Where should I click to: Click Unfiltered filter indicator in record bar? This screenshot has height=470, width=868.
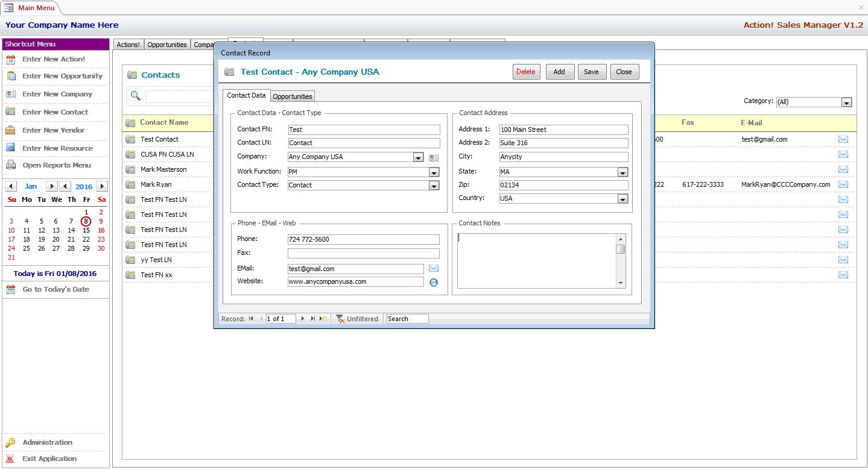click(357, 319)
